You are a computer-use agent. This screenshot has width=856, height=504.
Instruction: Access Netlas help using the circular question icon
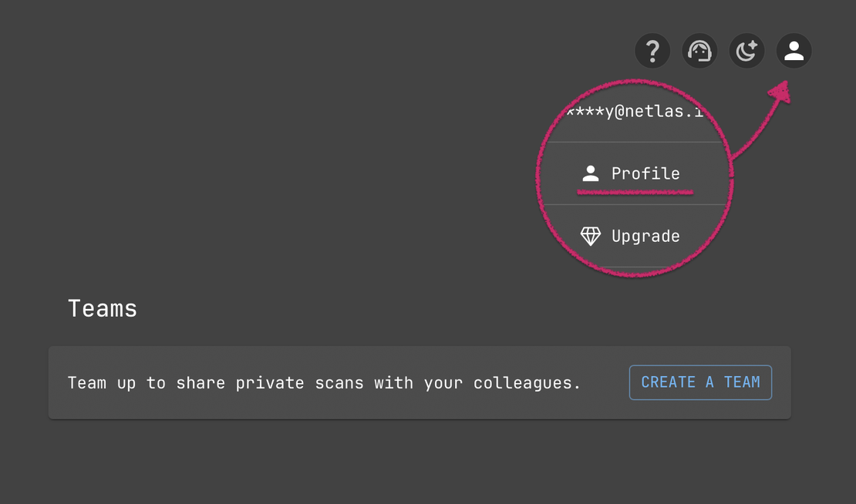652,50
